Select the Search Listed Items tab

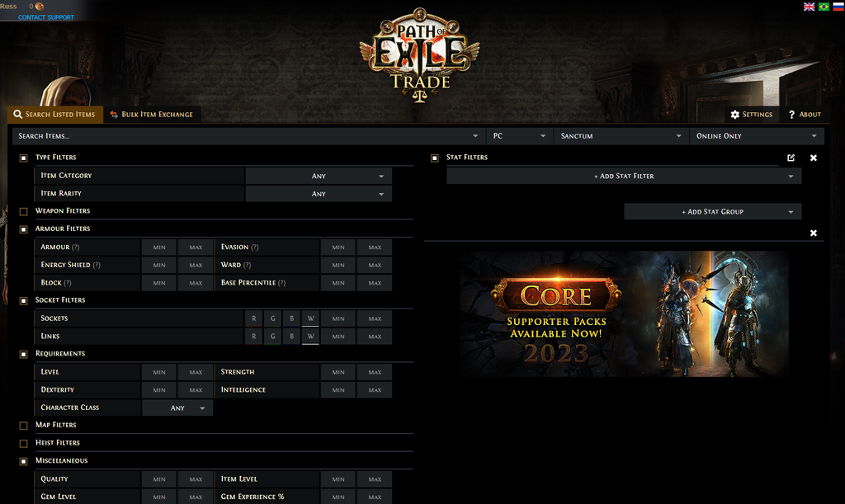click(x=54, y=114)
